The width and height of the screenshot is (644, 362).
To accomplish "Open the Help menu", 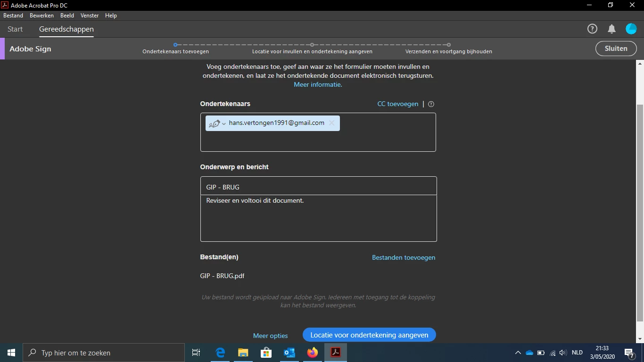I will click(111, 16).
